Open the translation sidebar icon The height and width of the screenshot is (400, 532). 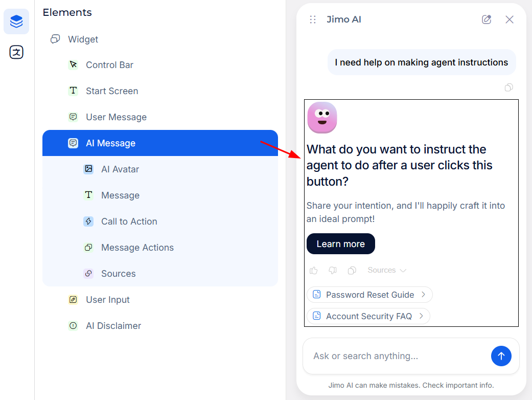[16, 52]
